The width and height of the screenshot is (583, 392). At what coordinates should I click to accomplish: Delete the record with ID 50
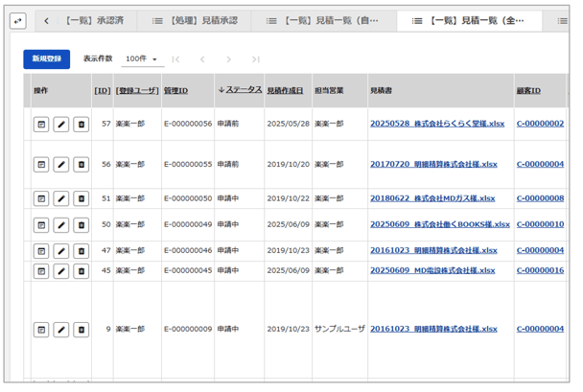point(82,225)
